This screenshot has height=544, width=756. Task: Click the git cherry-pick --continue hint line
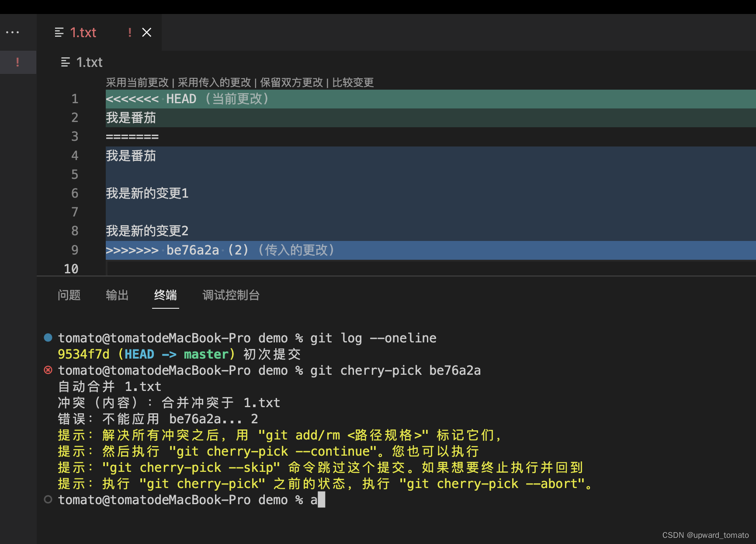(269, 451)
